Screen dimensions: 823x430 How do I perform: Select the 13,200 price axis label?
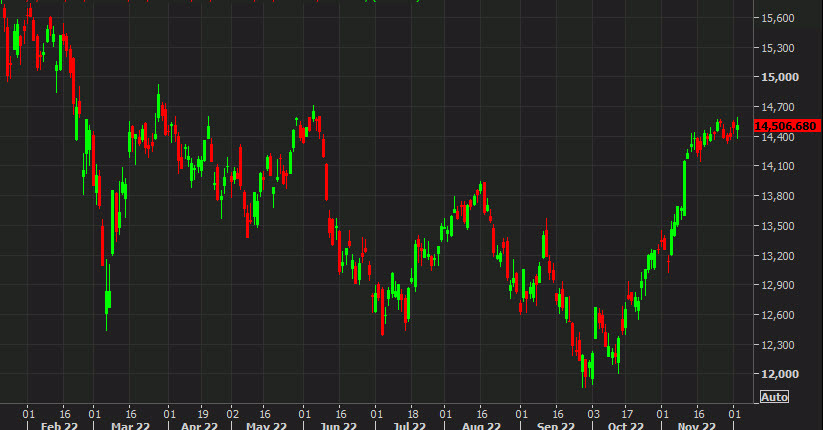point(778,256)
